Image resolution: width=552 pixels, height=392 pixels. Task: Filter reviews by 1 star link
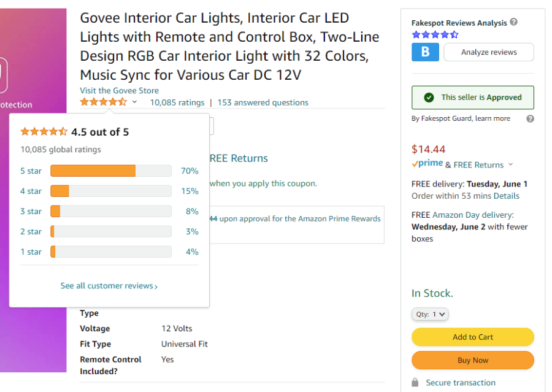tap(31, 252)
